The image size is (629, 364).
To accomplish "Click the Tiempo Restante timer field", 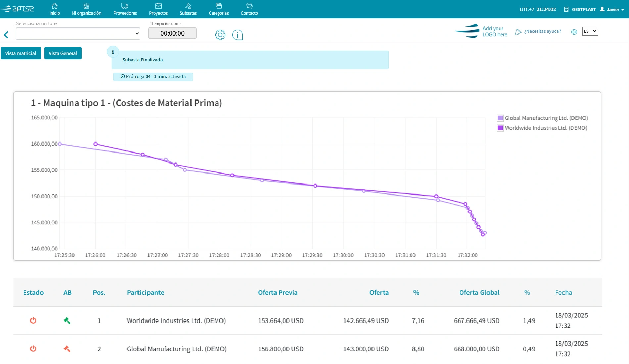I will [172, 33].
